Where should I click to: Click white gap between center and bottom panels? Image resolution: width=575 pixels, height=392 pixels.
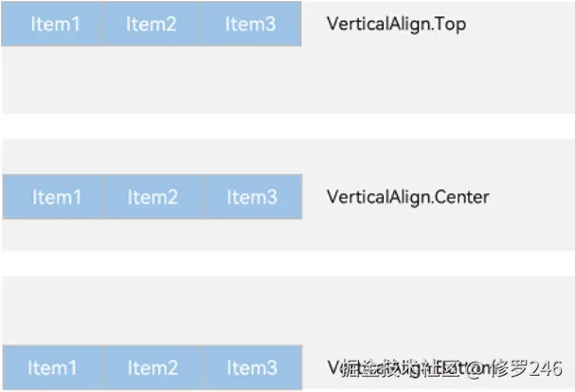[x=284, y=263]
